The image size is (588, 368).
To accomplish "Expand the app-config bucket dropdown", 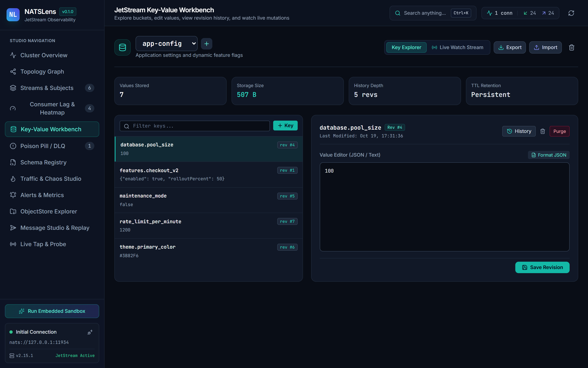I will pos(166,44).
